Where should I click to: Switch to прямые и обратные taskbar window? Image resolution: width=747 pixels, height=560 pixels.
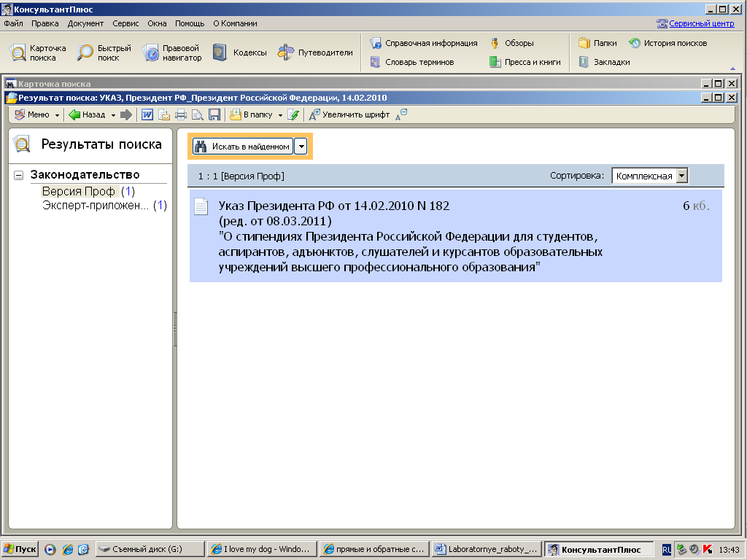374,549
